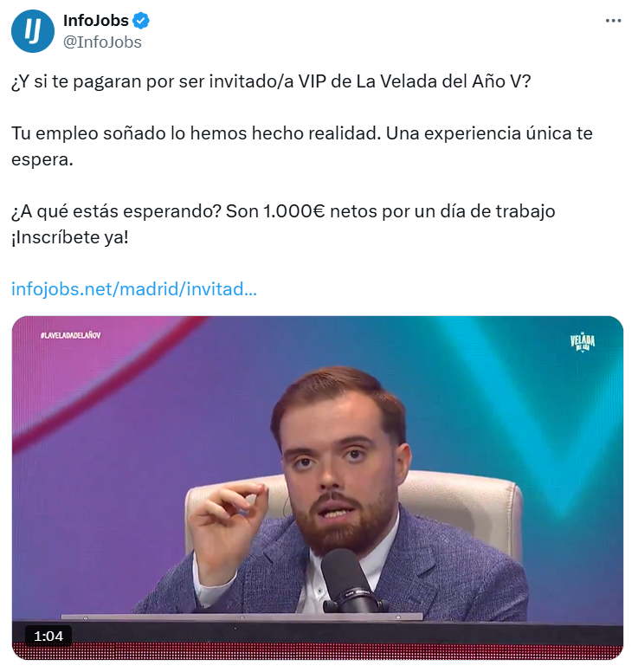638x672 pixels.
Task: Open the infojobs.net/madrid/invitad... link
Action: coord(134,289)
